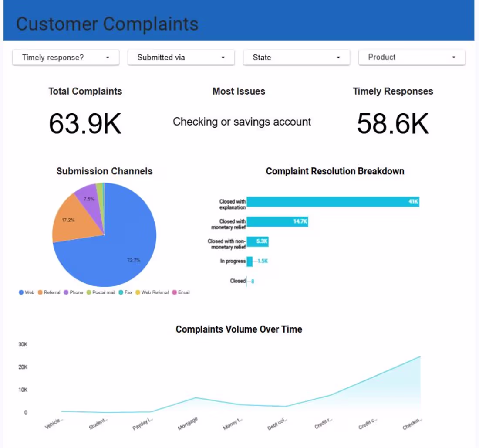Click the Customer Complaints dashboard title

[107, 24]
